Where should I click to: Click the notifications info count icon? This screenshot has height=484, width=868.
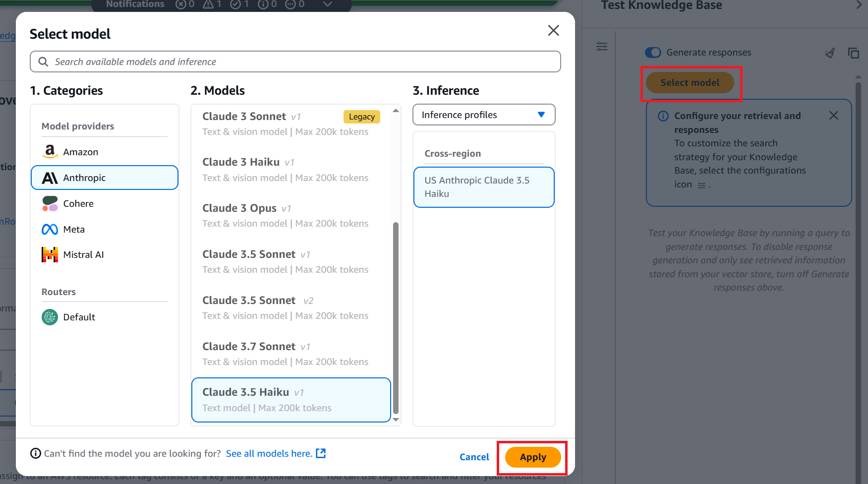[263, 4]
